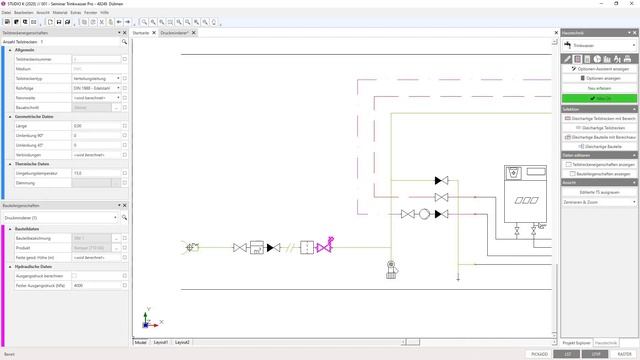The width and height of the screenshot is (640, 360).
Task: Click the new document toolbar icon
Action: coord(50,22)
